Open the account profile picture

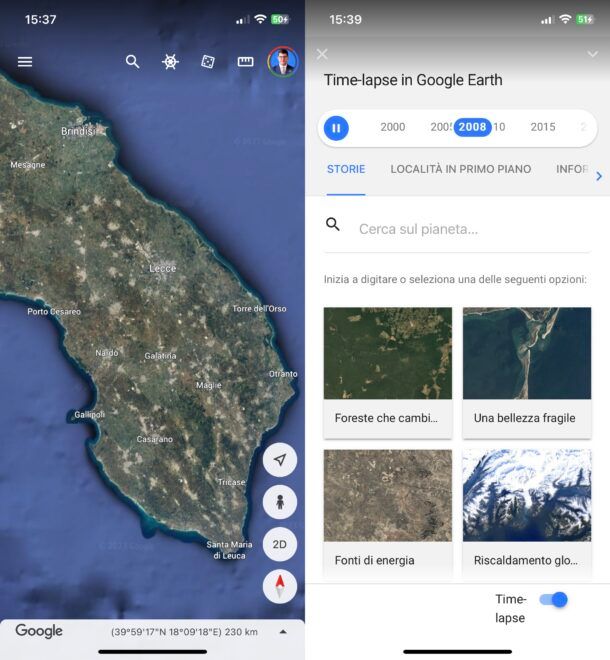(x=283, y=61)
